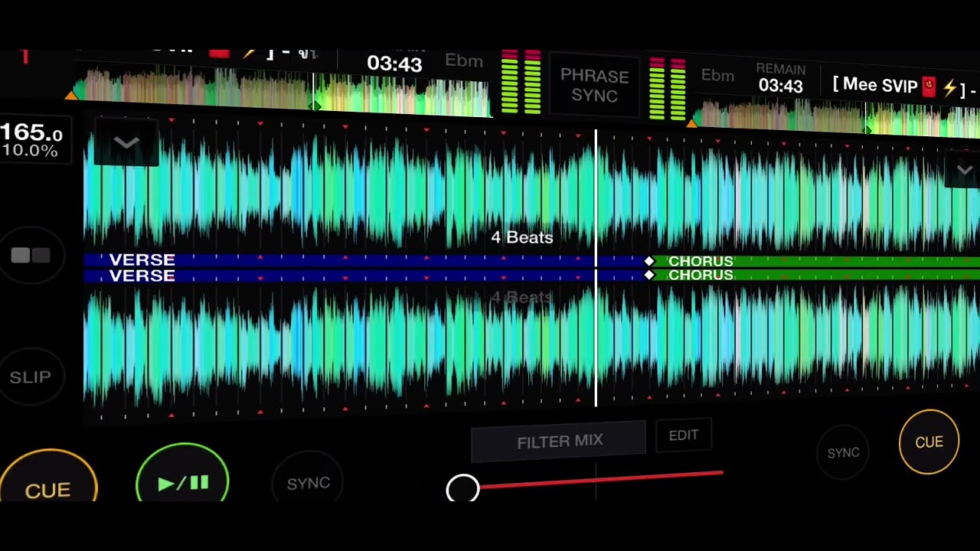This screenshot has width=980, height=551.
Task: Select the upper CHORUS phrase label
Action: [701, 261]
